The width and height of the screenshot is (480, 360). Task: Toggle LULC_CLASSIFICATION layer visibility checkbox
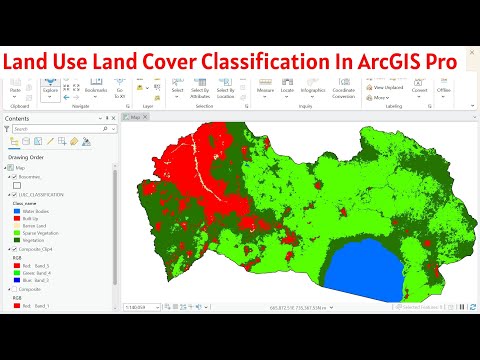click(x=14, y=195)
